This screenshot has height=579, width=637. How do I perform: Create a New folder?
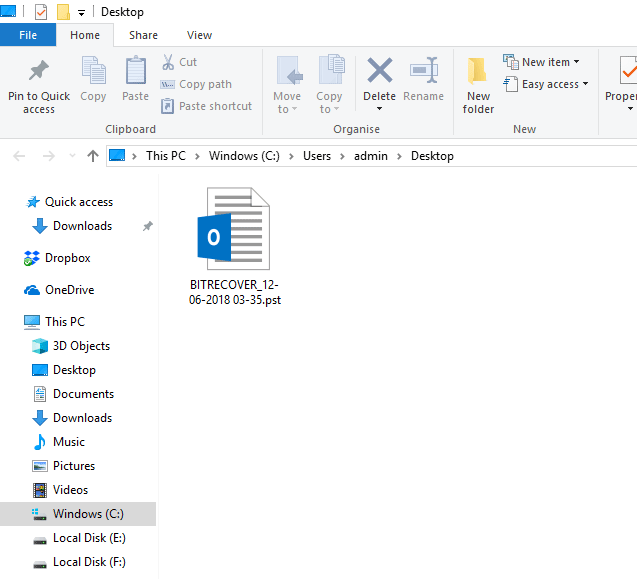click(x=478, y=85)
